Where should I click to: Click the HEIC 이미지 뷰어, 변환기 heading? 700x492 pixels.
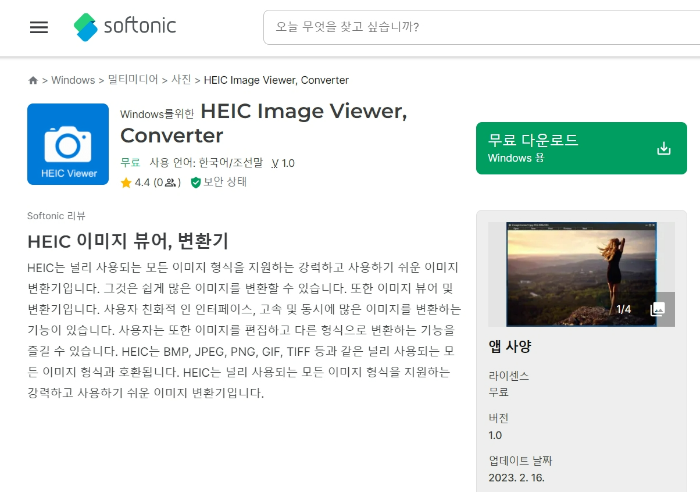point(128,241)
